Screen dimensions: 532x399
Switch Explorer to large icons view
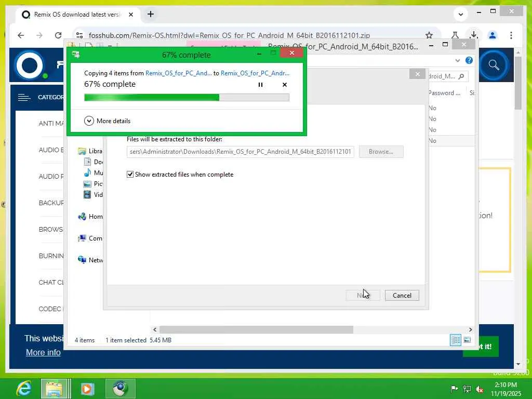[x=467, y=340]
